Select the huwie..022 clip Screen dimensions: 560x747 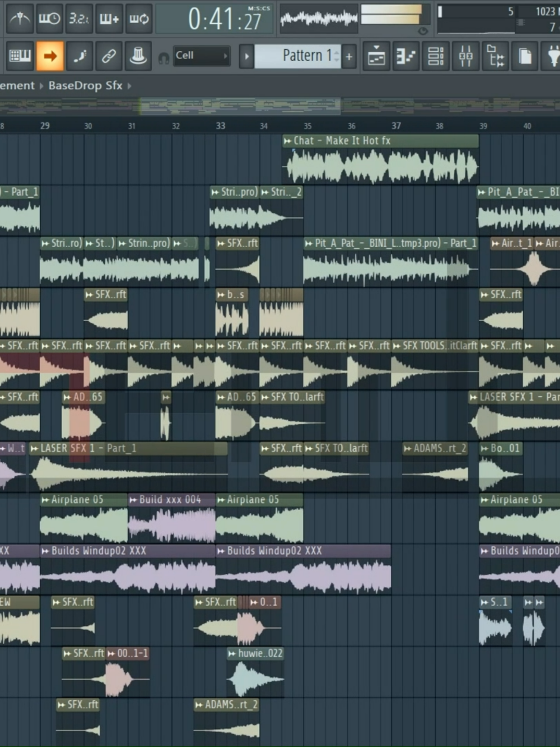pyautogui.click(x=255, y=672)
